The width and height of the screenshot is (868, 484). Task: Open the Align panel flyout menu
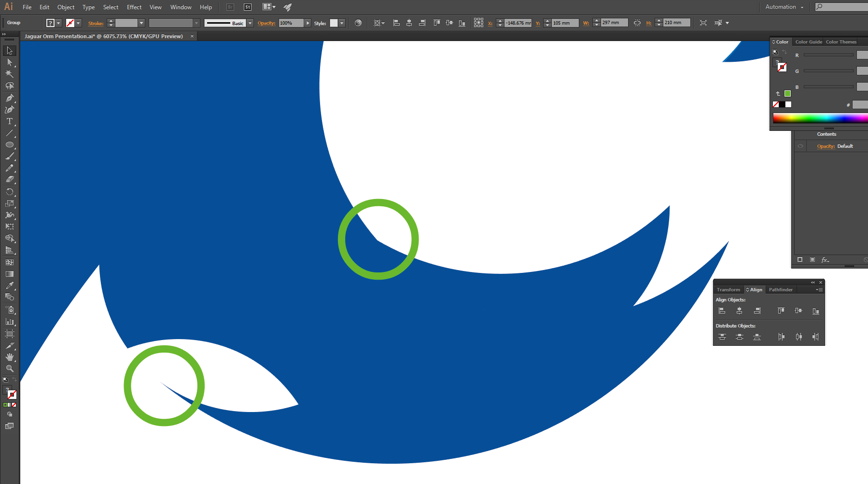pyautogui.click(x=819, y=290)
